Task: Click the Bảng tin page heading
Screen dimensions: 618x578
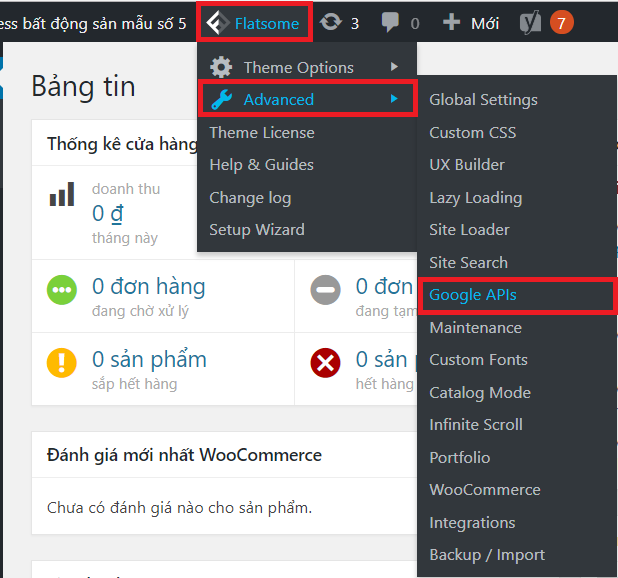Action: [x=83, y=86]
